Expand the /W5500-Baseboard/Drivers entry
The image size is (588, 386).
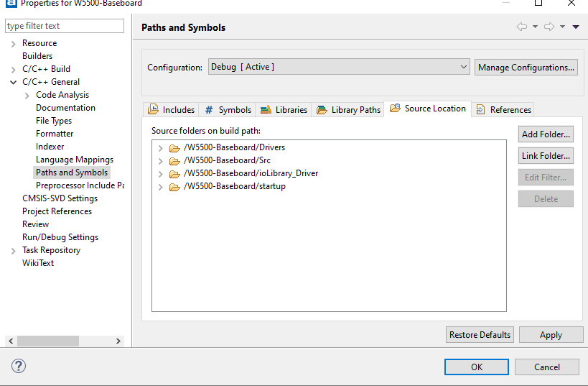click(161, 148)
